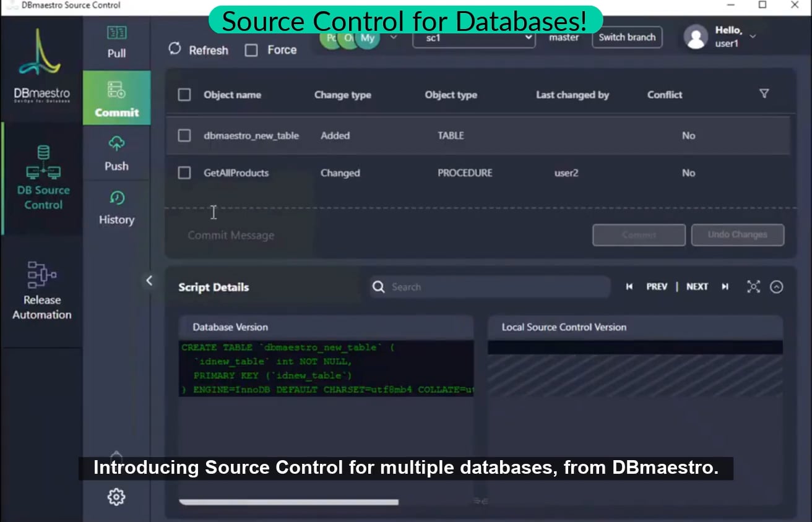Check the GetAllProducts row checkbox
The width and height of the screenshot is (812, 522).
(x=184, y=173)
